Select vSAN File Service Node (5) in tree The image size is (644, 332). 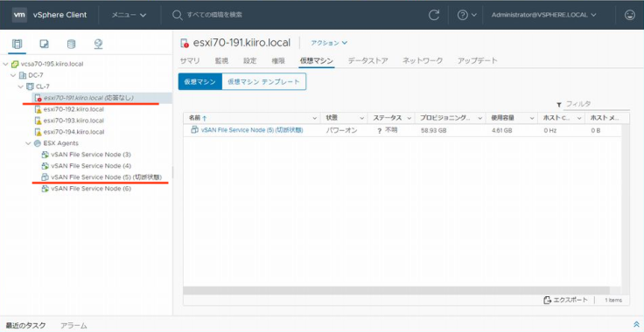107,177
